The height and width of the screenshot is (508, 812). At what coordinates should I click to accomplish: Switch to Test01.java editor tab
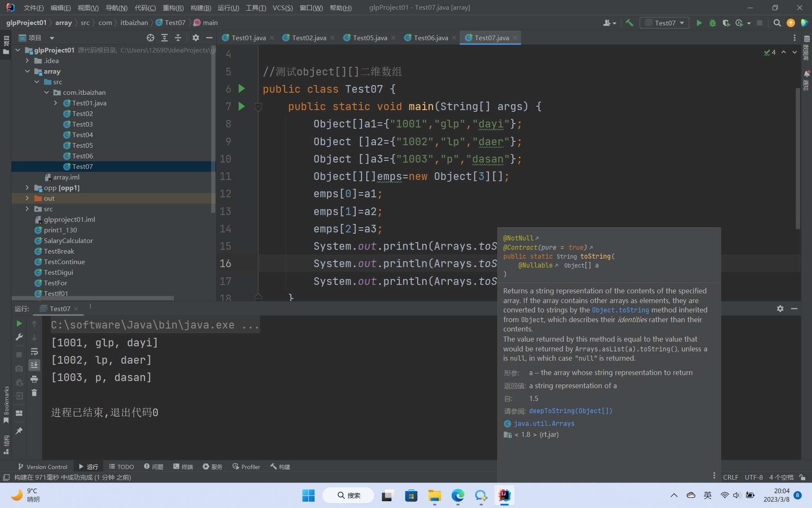[x=249, y=38]
